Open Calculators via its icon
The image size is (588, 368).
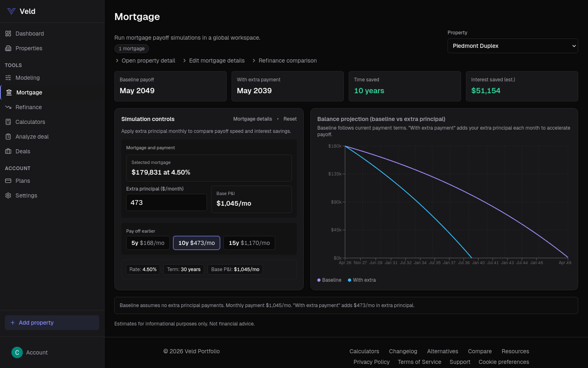(x=8, y=122)
